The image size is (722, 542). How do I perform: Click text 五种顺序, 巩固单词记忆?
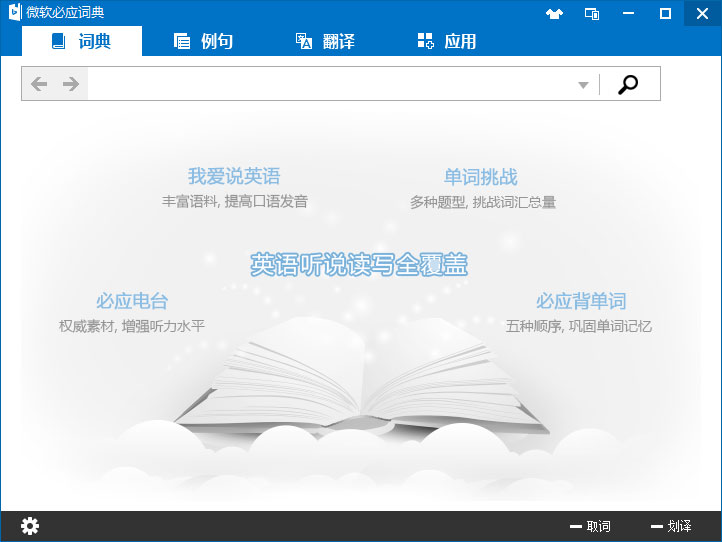[x=579, y=326]
